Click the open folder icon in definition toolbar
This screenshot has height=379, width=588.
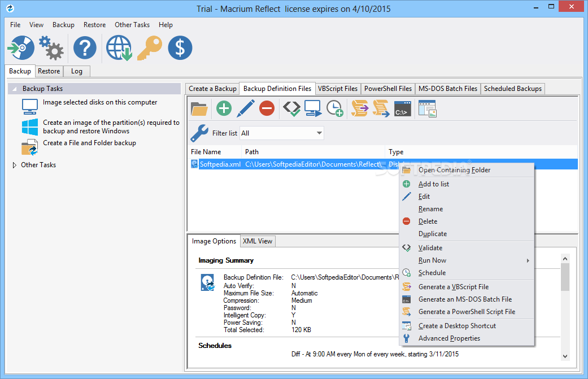tap(199, 108)
